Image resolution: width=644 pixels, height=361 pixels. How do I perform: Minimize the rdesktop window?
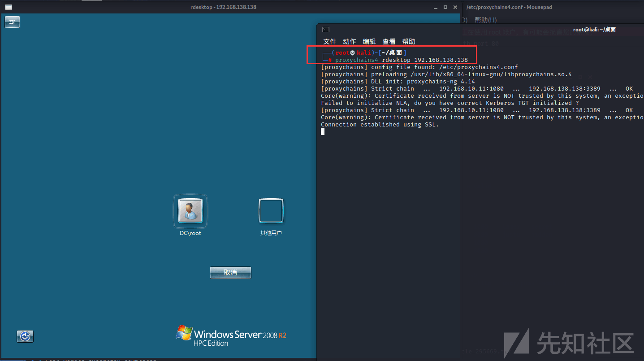436,7
